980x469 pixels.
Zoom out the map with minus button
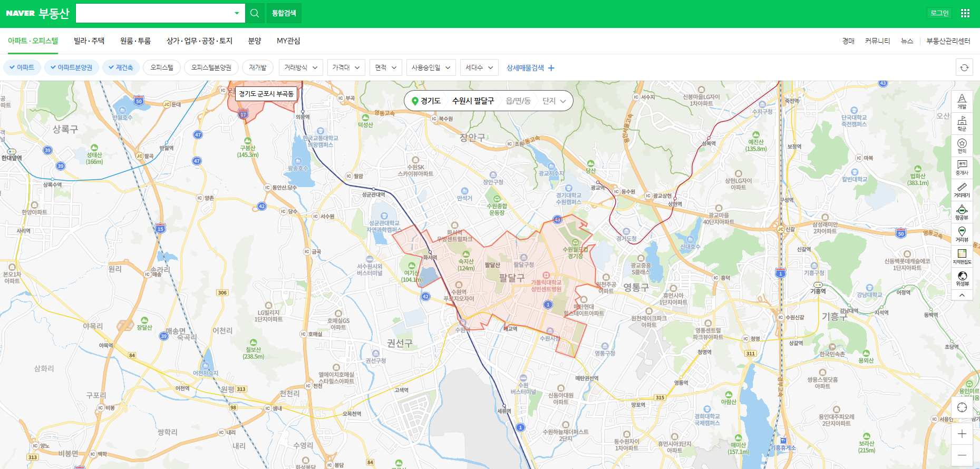[x=962, y=455]
